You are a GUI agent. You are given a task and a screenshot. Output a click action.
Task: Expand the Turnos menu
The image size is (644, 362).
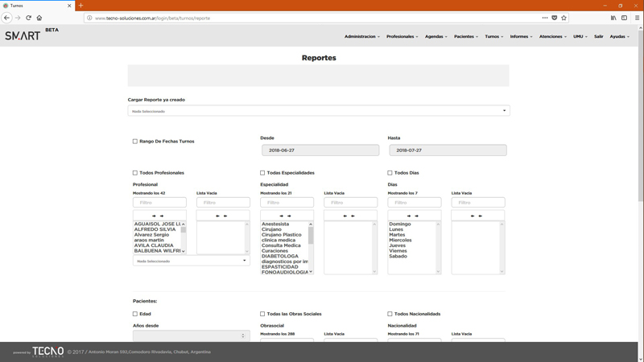(x=493, y=36)
